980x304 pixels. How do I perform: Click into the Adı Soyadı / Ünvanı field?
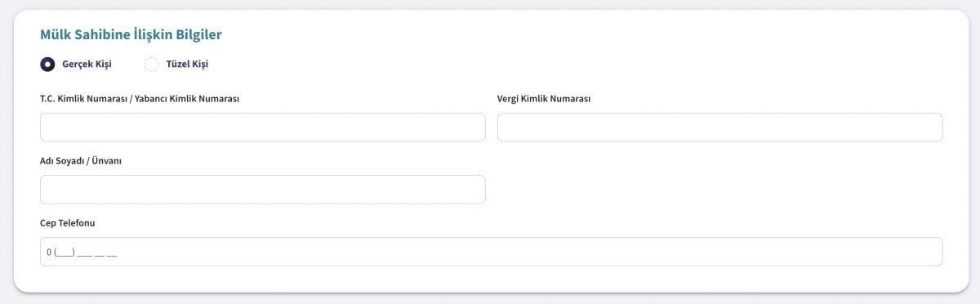click(262, 190)
